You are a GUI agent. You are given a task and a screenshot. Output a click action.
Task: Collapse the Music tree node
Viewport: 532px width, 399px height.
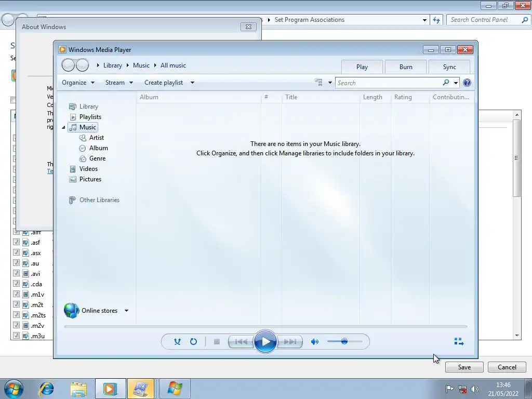(63, 127)
